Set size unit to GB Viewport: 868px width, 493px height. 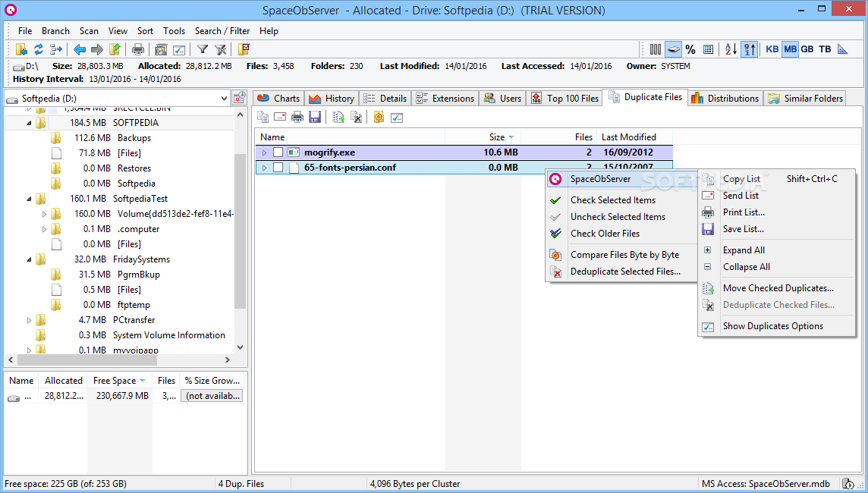coord(807,49)
